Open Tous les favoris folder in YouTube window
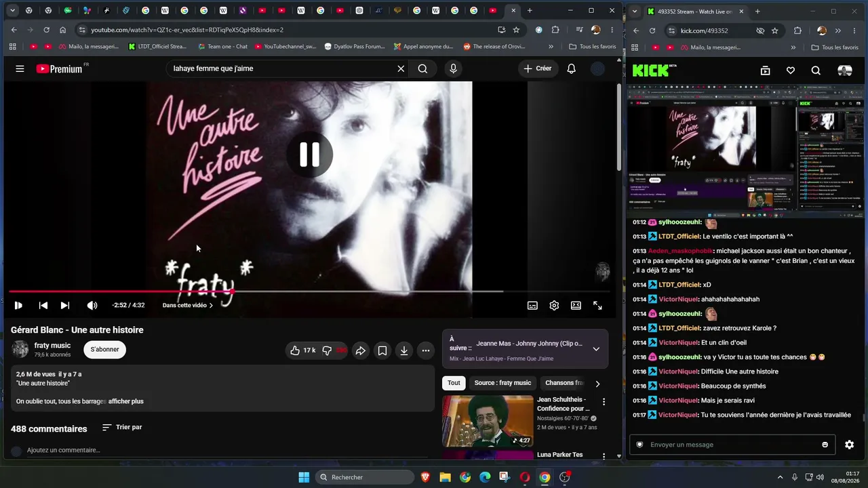868x488 pixels. [593, 47]
